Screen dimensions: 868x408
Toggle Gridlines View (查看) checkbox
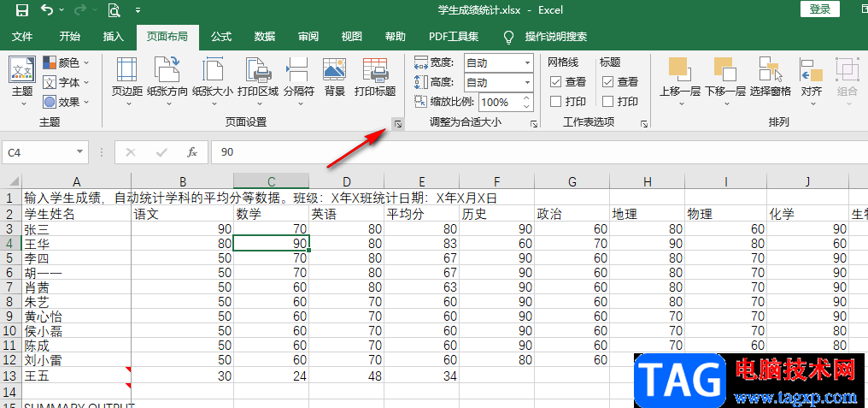pos(556,82)
